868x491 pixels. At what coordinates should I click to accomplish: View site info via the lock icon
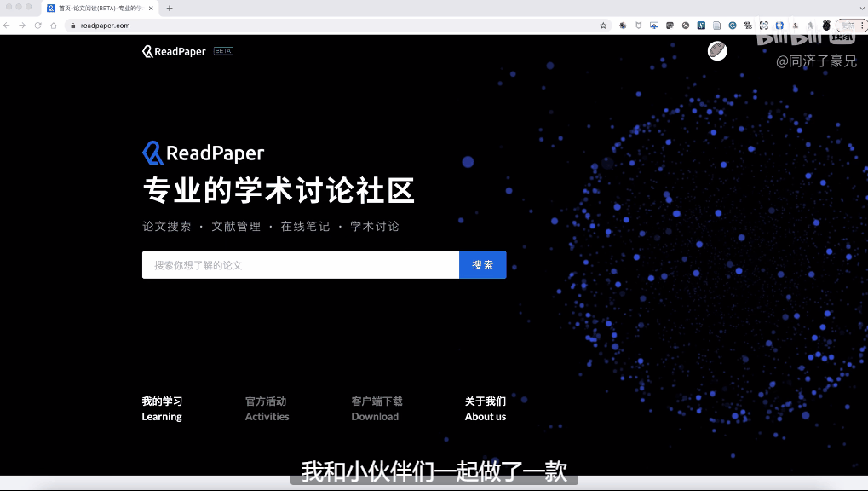(72, 26)
